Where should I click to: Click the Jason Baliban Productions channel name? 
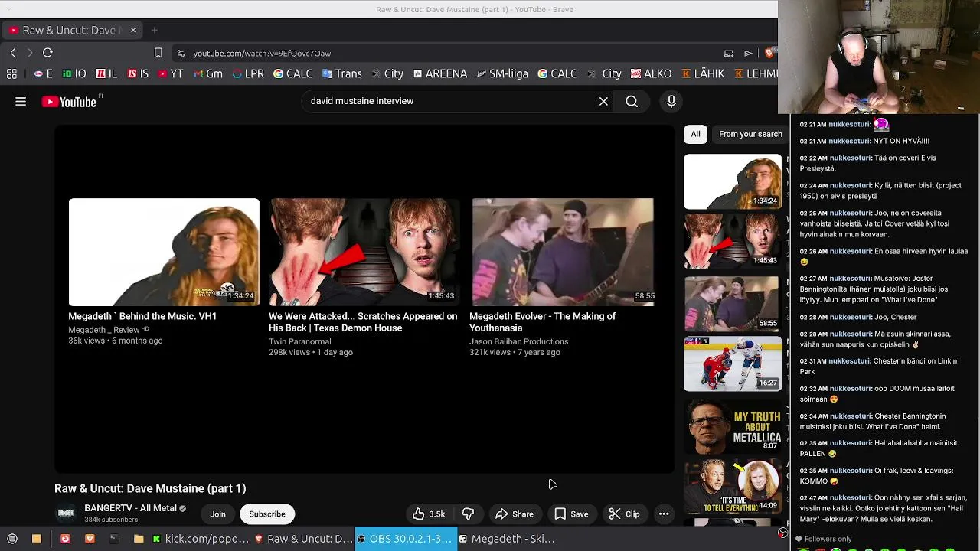[x=518, y=341]
